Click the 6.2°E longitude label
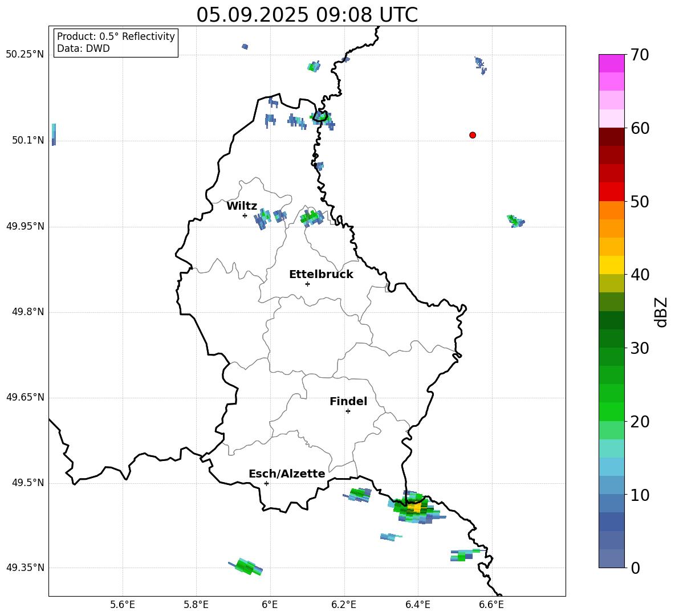675x616 pixels. (344, 605)
